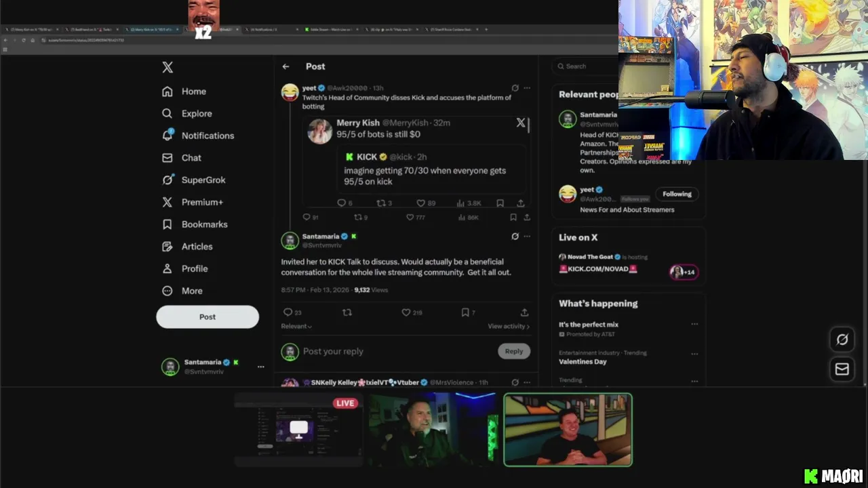Reply to yeet's post with 91 replies

pos(310,218)
